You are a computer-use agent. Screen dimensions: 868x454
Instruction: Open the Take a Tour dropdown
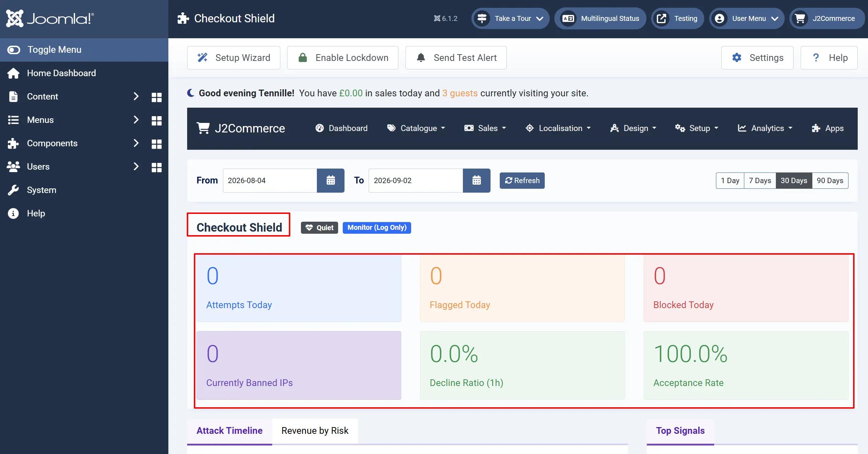(510, 18)
